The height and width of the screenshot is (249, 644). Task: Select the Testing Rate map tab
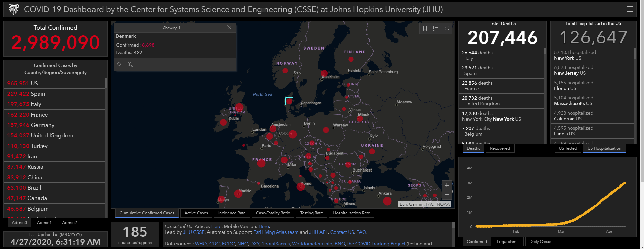pos(311,213)
